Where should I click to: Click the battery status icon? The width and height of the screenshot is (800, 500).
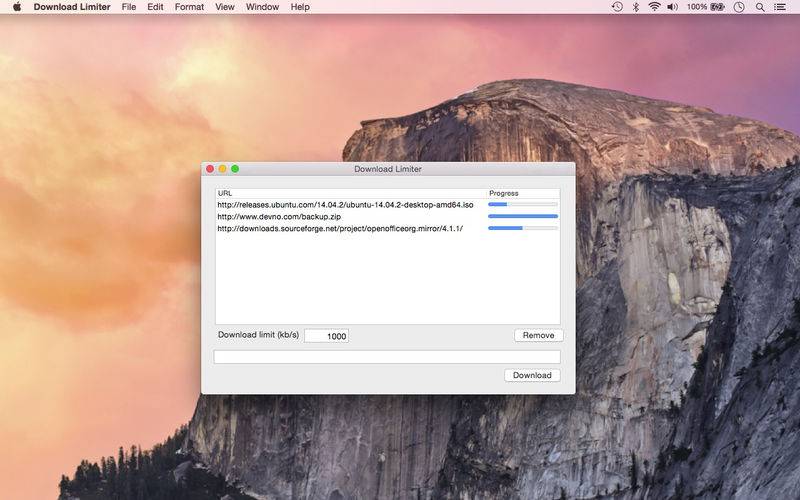pos(717,7)
